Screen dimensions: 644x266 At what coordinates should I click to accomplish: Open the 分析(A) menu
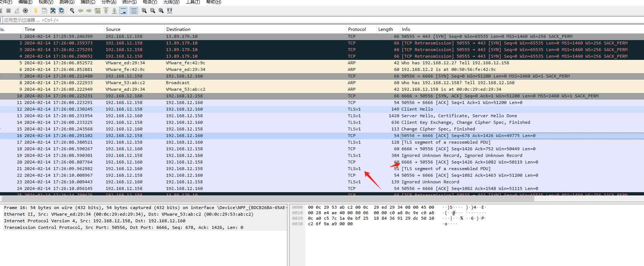109,2
